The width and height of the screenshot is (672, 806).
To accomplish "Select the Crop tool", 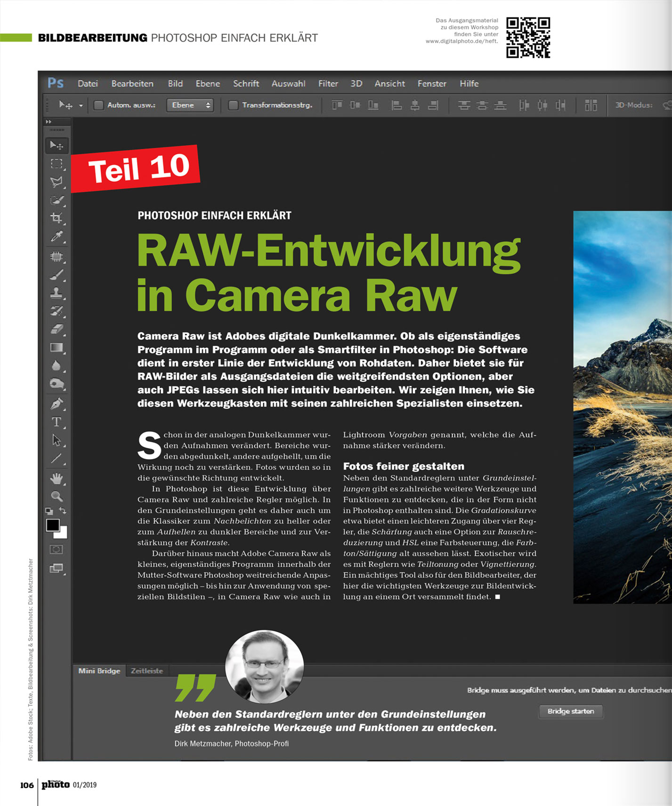I will tap(57, 218).
